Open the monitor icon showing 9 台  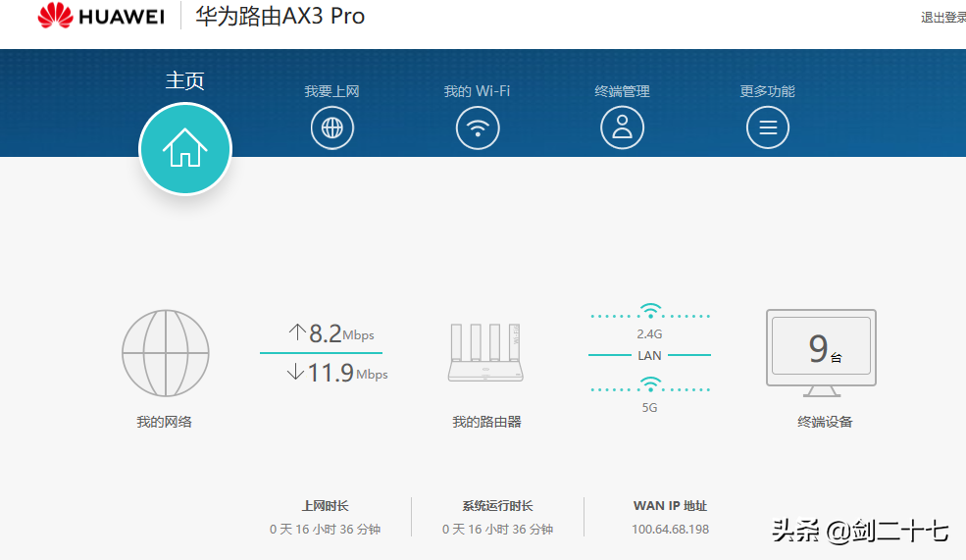[x=821, y=353]
